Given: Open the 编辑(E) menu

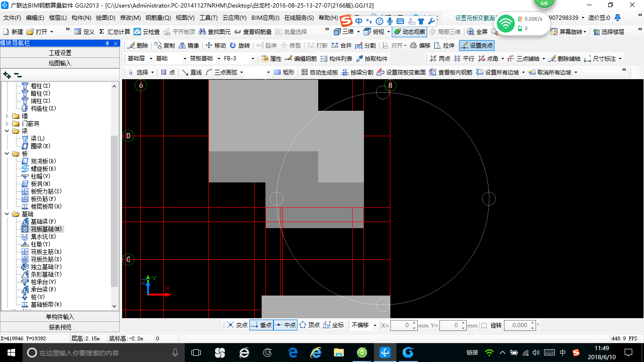Looking at the screenshot, I should tap(35, 18).
